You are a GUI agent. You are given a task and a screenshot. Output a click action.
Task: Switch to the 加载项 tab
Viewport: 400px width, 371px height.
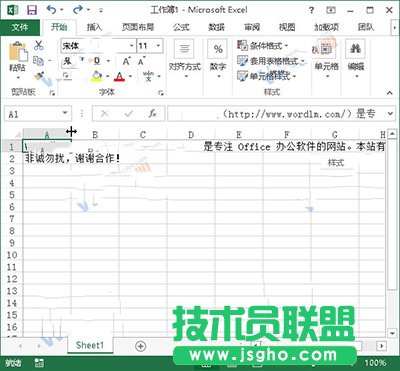(x=327, y=27)
